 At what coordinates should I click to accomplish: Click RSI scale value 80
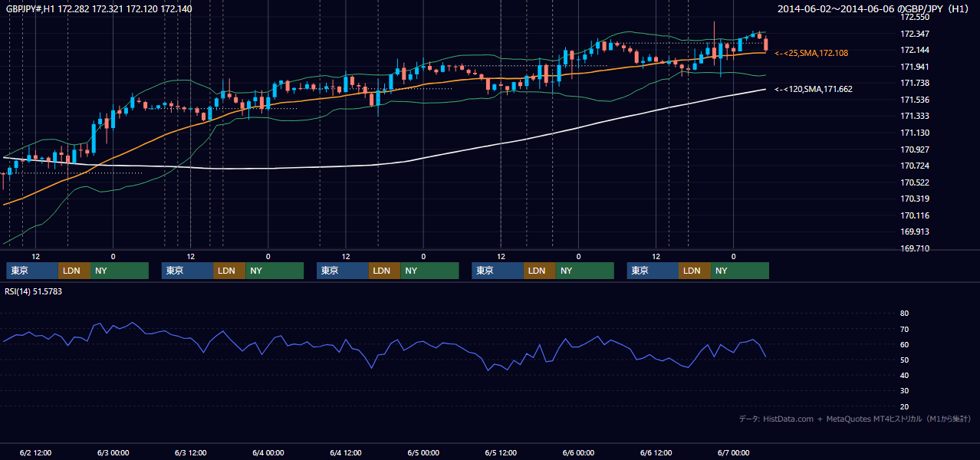(904, 314)
